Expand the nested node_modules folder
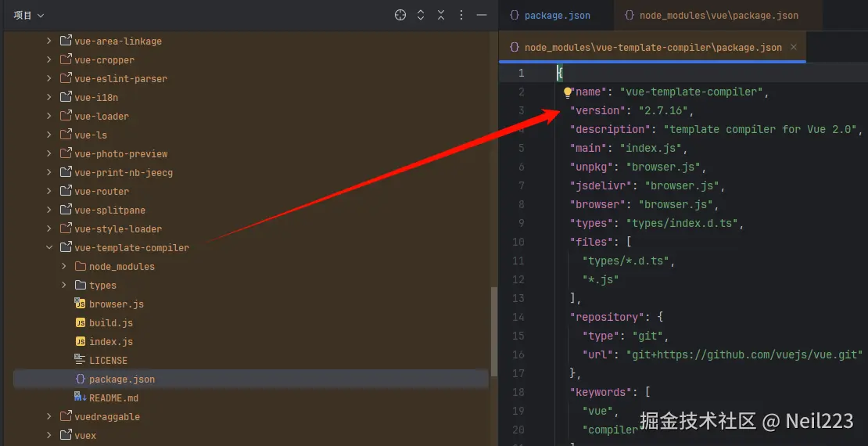The image size is (868, 446). tap(63, 267)
